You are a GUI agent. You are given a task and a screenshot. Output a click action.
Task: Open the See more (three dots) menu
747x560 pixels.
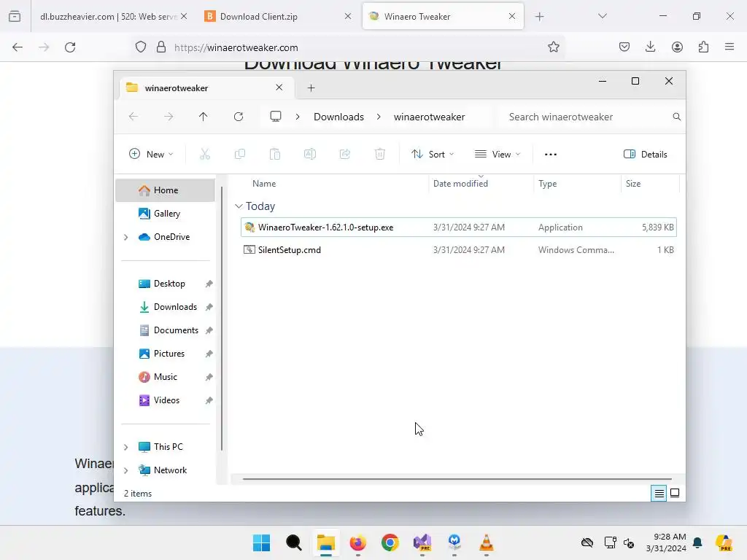pyautogui.click(x=551, y=155)
